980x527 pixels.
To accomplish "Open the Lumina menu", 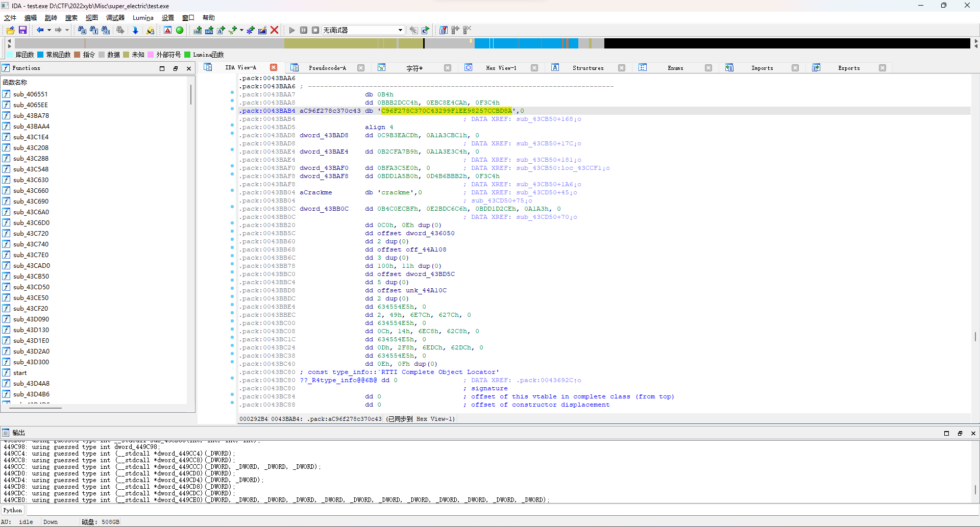I will 143,18.
